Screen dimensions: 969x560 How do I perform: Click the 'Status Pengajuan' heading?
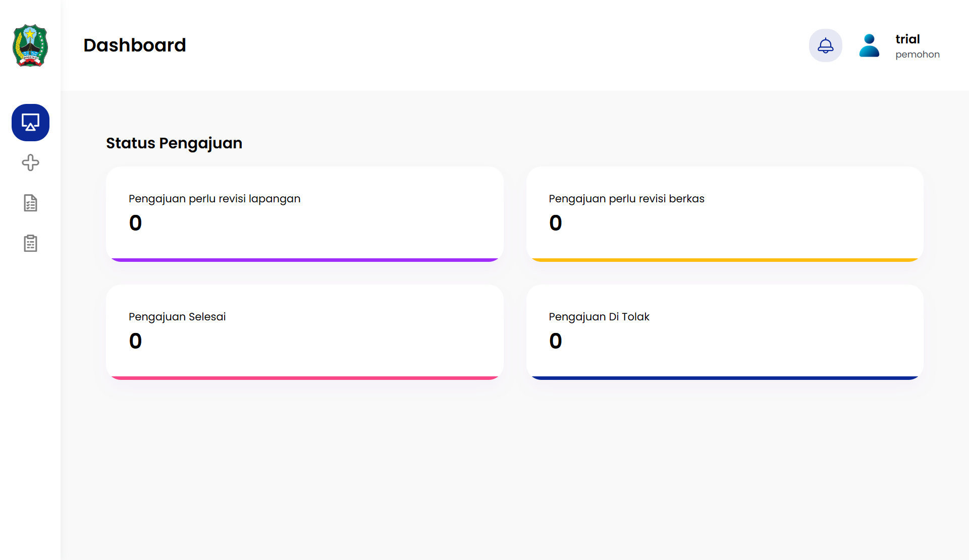[x=174, y=143]
